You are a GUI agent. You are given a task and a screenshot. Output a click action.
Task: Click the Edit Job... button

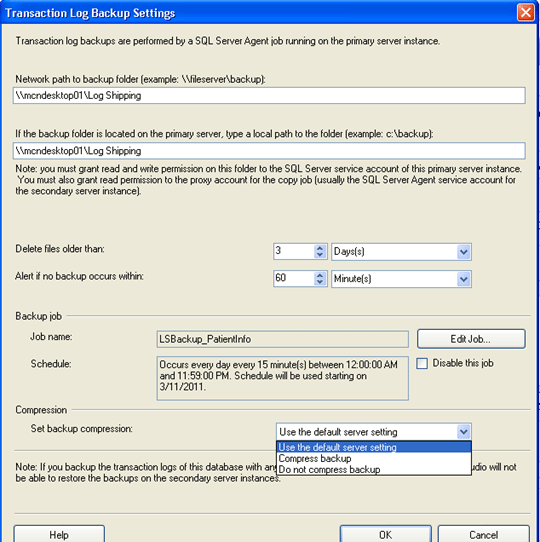(471, 339)
